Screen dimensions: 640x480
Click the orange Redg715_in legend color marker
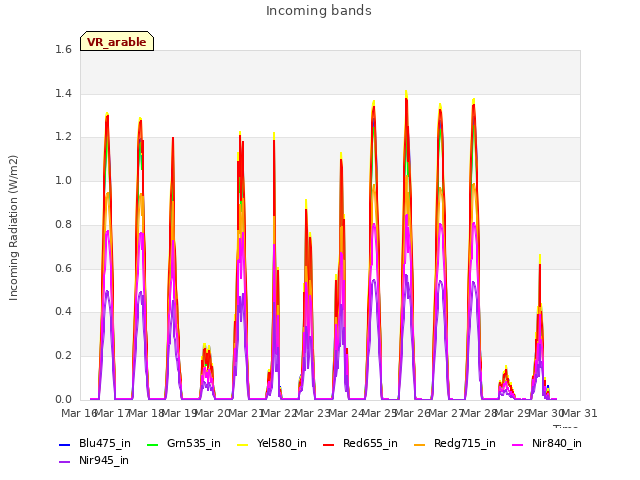click(419, 444)
